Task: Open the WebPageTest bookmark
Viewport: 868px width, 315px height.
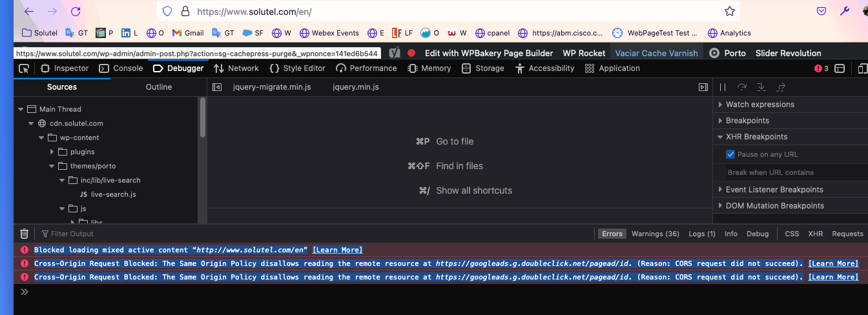Action: click(656, 33)
